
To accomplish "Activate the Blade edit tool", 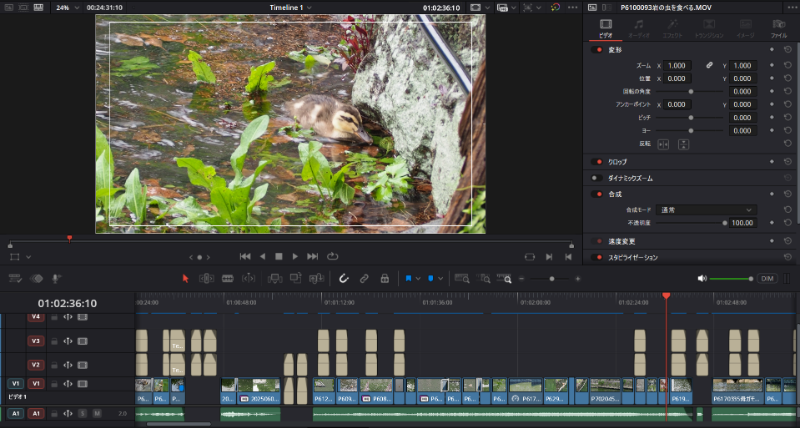I will [x=228, y=279].
